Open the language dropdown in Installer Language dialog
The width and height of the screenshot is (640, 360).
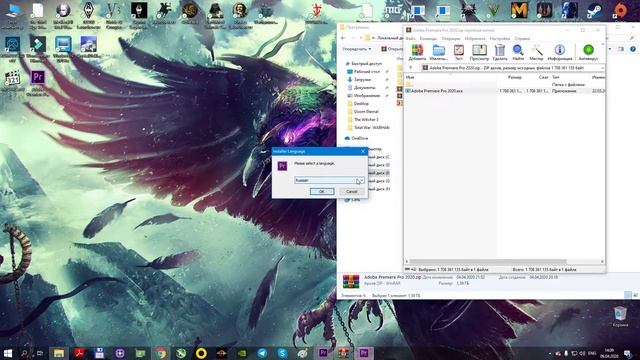[360, 180]
